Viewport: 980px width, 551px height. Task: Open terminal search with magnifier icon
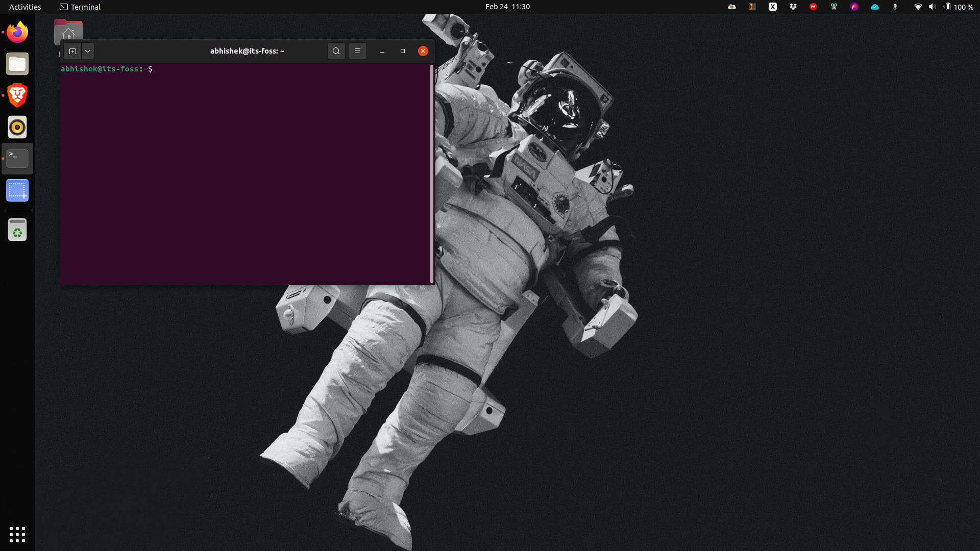click(336, 51)
